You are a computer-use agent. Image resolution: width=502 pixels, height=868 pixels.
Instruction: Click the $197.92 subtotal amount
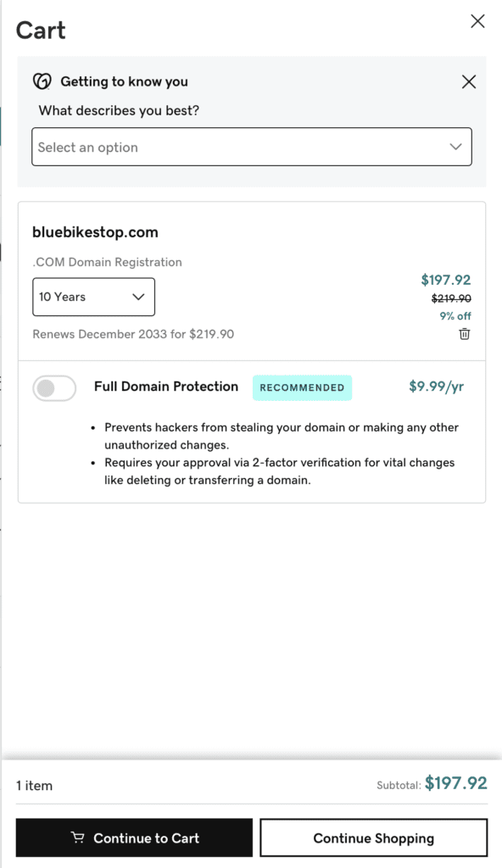click(456, 782)
